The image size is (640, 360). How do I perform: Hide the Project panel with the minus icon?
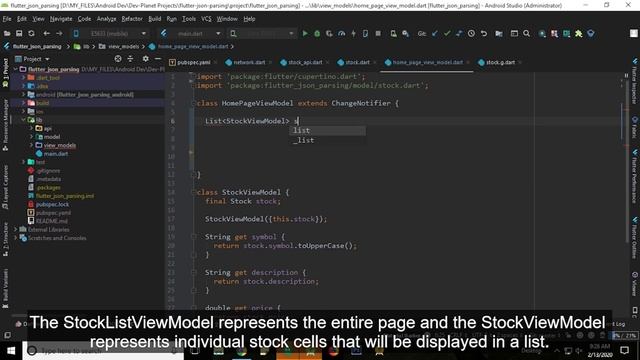click(158, 59)
